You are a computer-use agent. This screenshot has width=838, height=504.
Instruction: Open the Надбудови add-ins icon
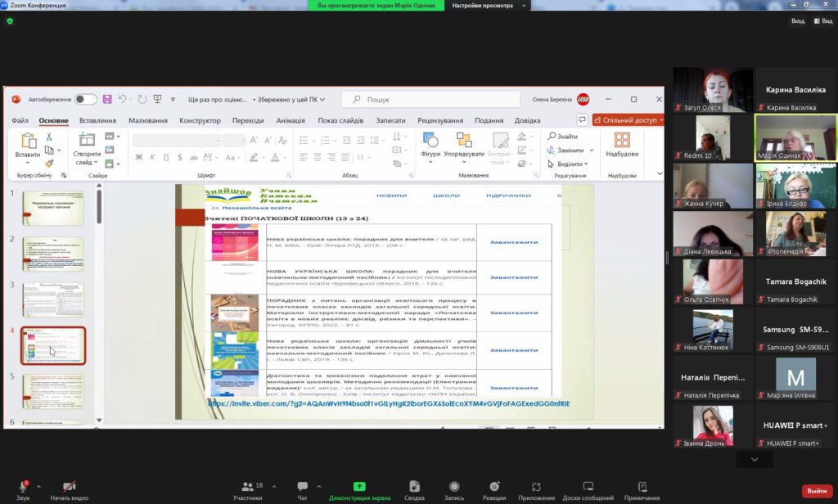[622, 145]
